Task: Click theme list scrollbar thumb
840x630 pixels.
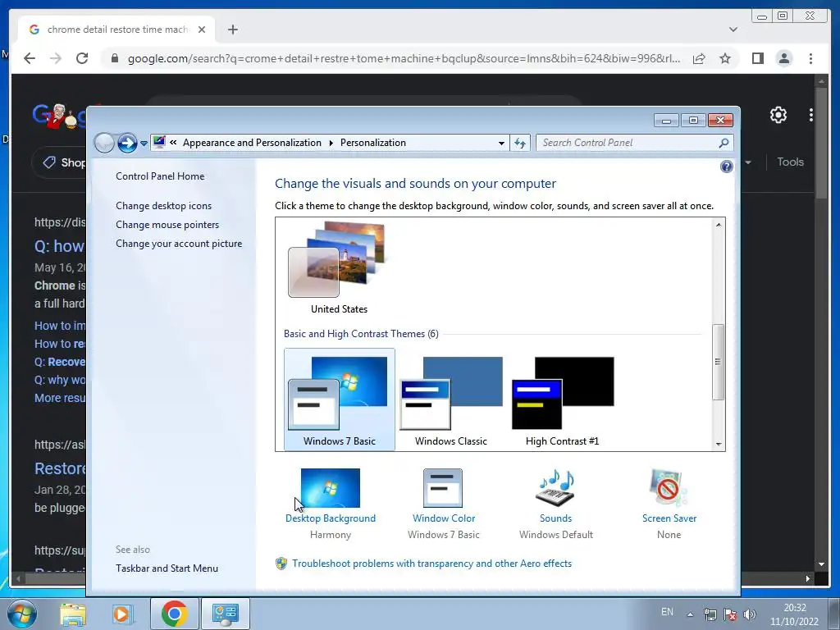Action: pyautogui.click(x=718, y=362)
